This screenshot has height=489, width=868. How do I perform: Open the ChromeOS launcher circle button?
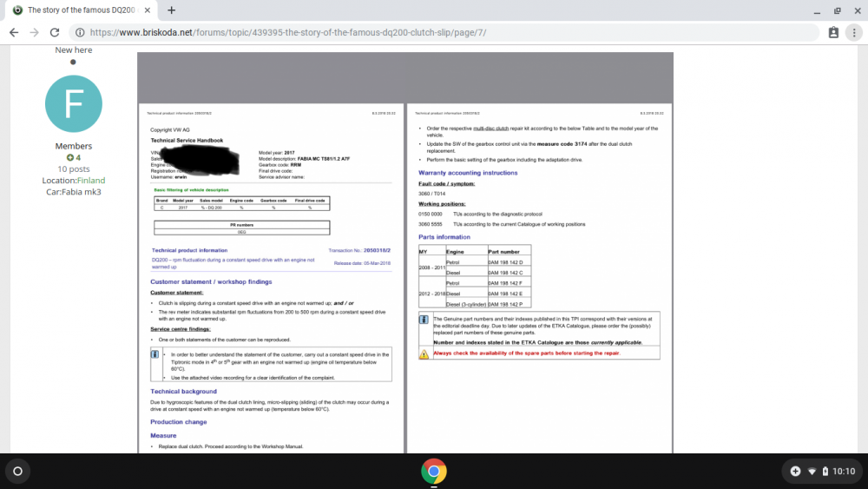[x=17, y=472]
